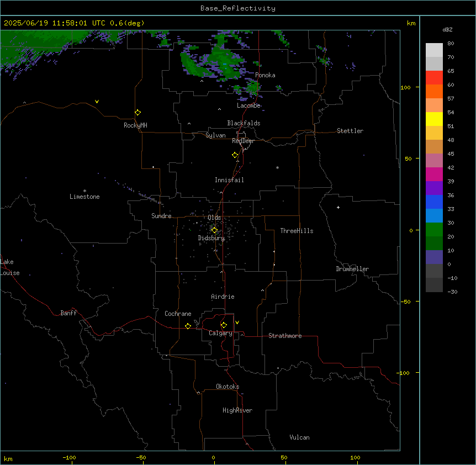This screenshot has height=465, width=476.
Task: Select the yellow radar-site diamond between Olds and Didsbury
Action: coord(214,230)
